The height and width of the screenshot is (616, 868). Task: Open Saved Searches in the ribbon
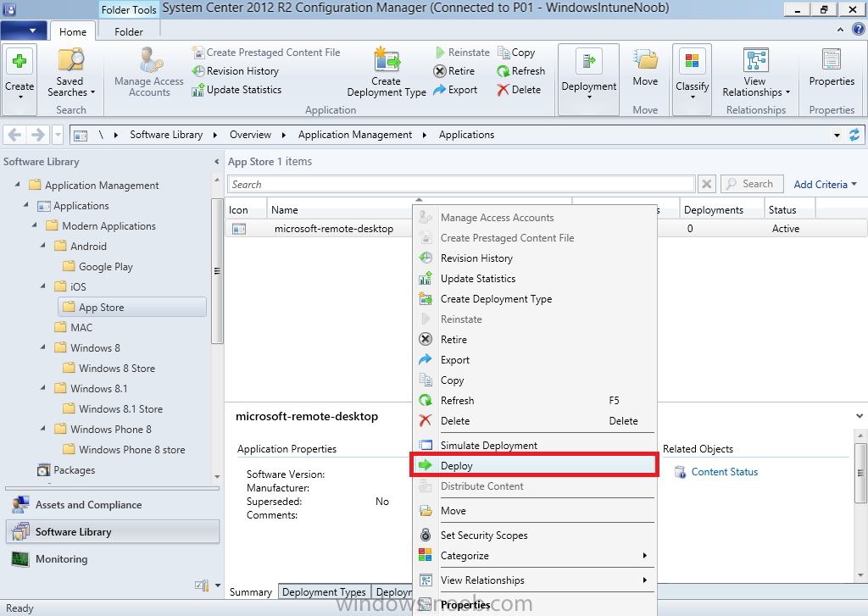(71, 73)
